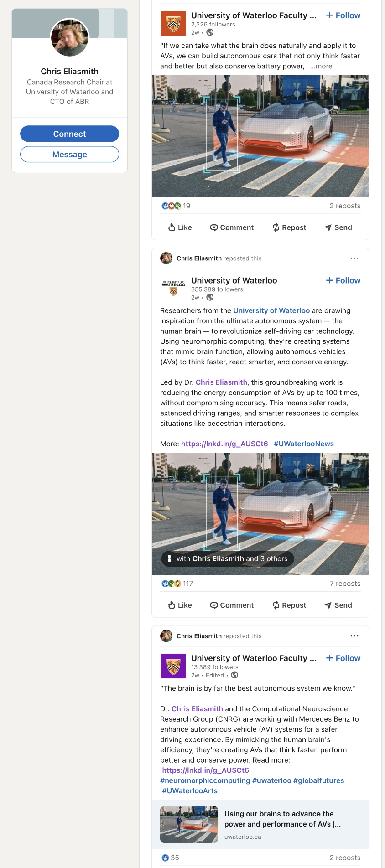Screen dimensions: 385x868
Task: Open three-dot menu on Faculty of Arts repost
Action: click(354, 636)
